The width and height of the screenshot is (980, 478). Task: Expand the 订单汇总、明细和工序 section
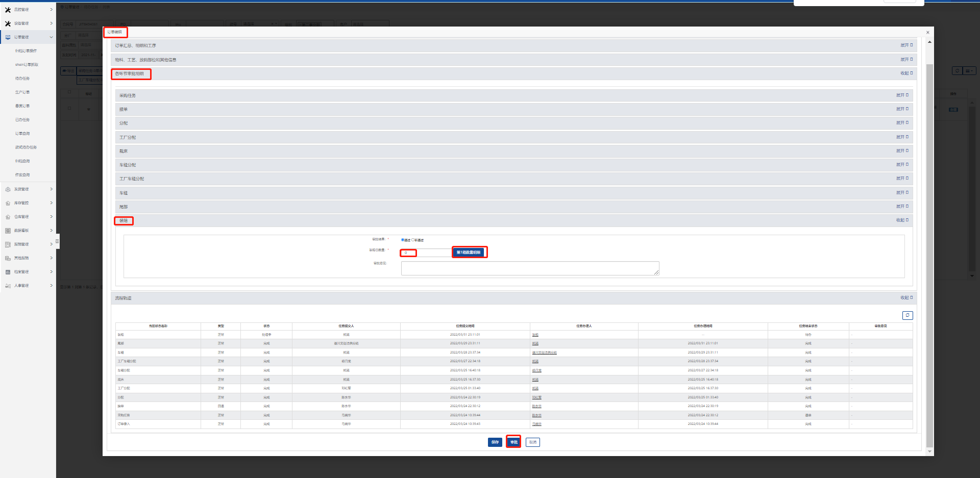click(906, 45)
